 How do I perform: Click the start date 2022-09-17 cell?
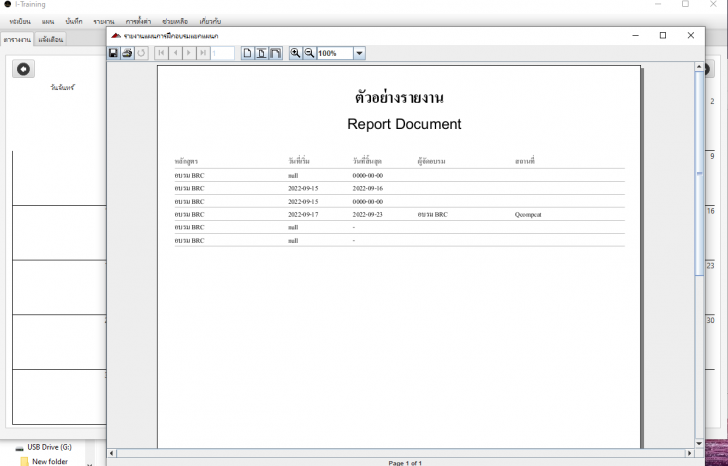[x=303, y=214]
